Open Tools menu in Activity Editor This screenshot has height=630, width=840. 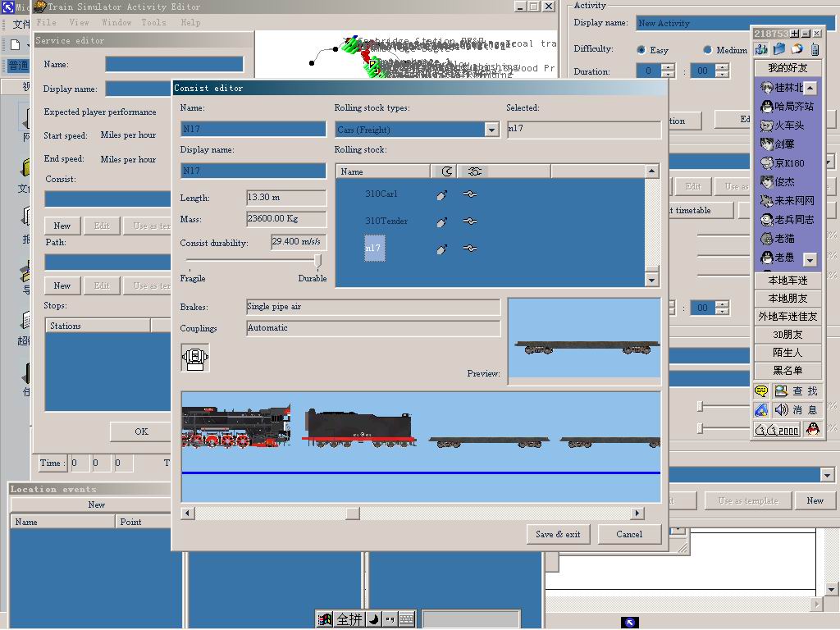(x=153, y=22)
